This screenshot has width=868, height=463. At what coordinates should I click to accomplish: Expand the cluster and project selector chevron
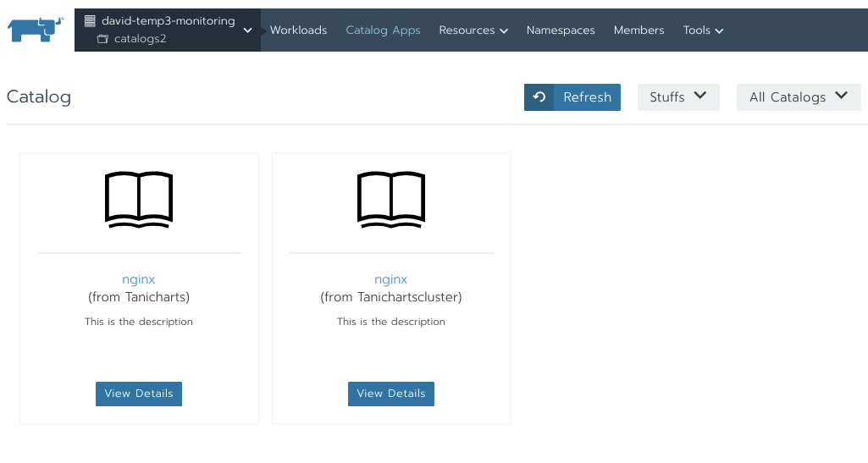coord(247,30)
